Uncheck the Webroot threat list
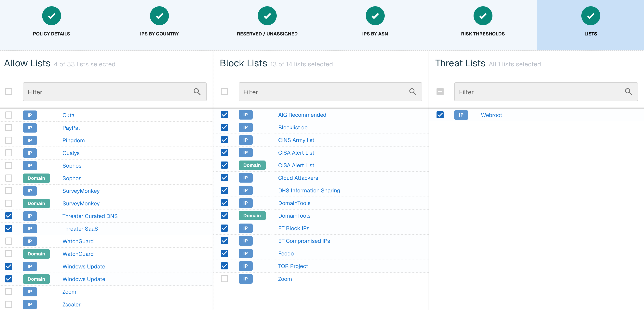This screenshot has height=310, width=644. pos(440,115)
